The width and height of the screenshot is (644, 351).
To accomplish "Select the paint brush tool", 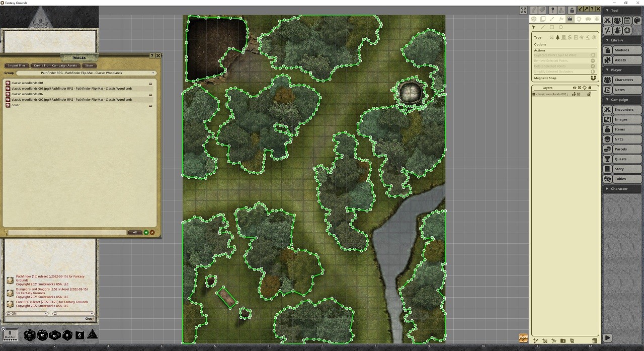I will 552,19.
